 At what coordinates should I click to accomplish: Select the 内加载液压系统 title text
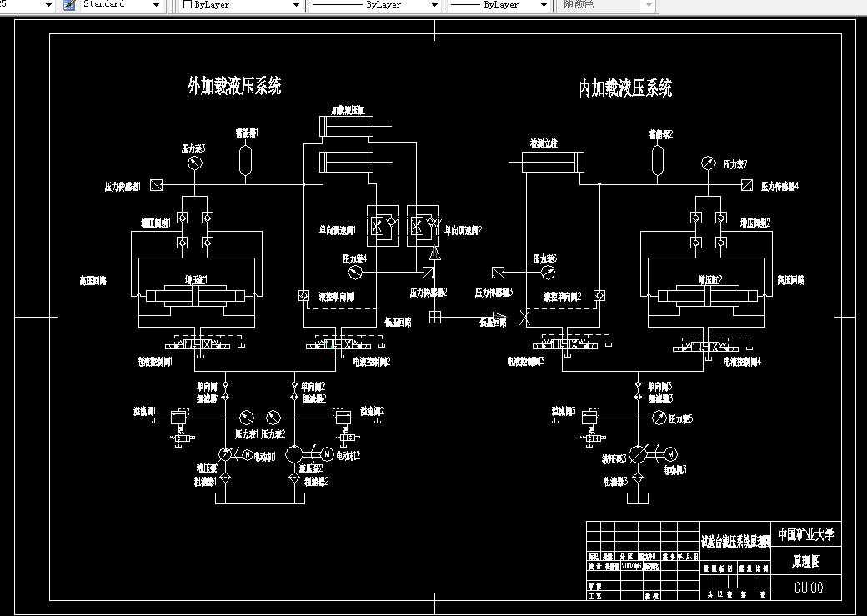click(625, 88)
